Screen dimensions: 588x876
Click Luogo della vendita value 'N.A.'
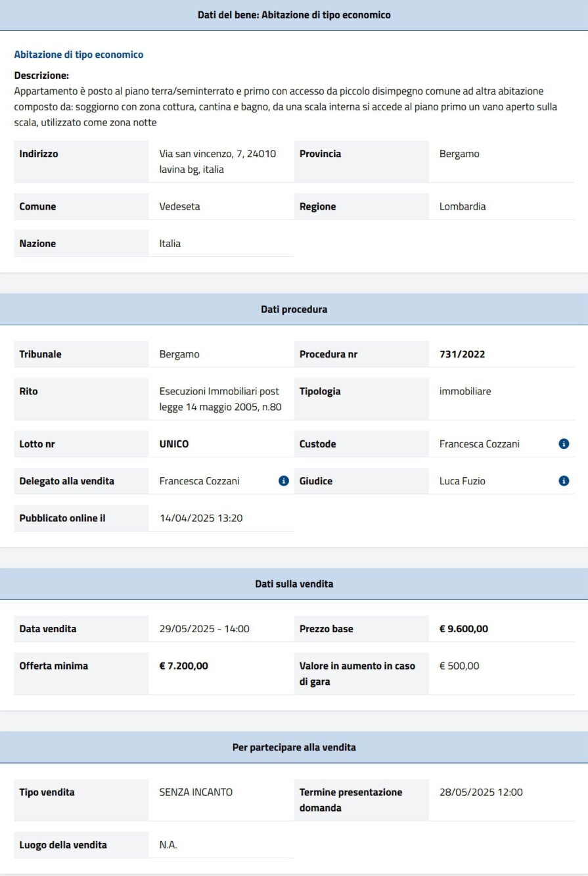[x=168, y=845]
